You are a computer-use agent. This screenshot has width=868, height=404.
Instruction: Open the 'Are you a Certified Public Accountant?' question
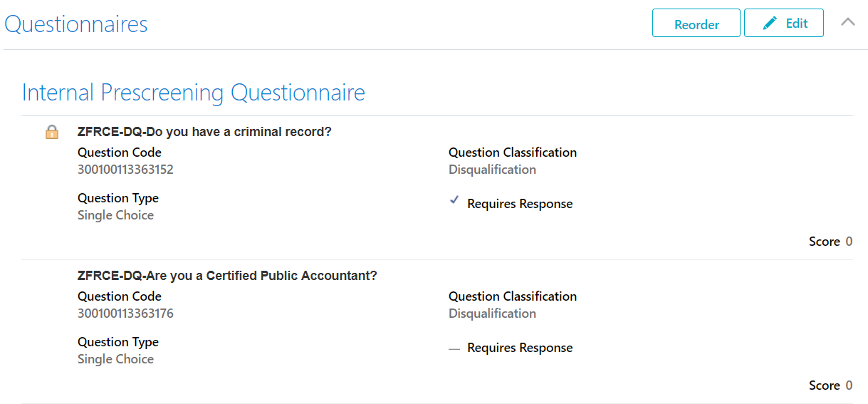[x=227, y=276]
